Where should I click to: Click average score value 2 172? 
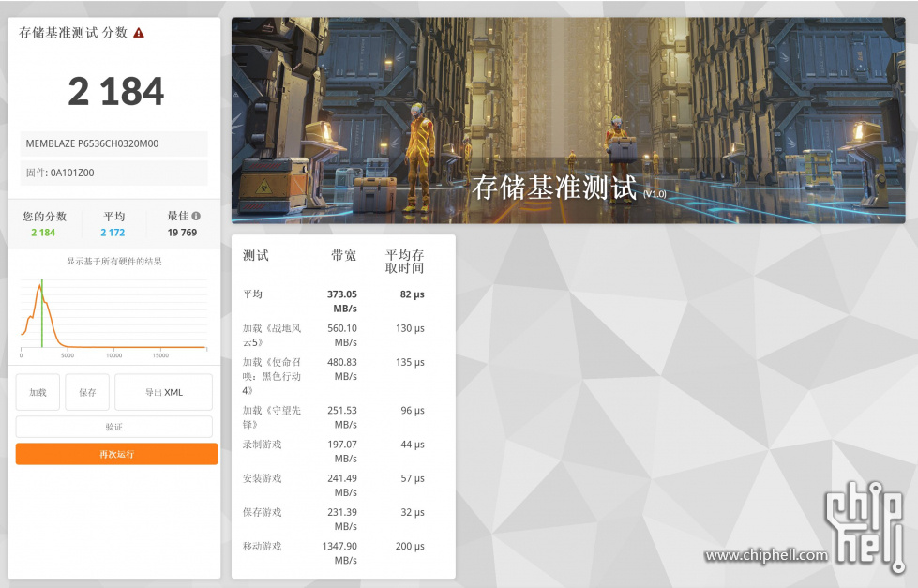point(113,233)
